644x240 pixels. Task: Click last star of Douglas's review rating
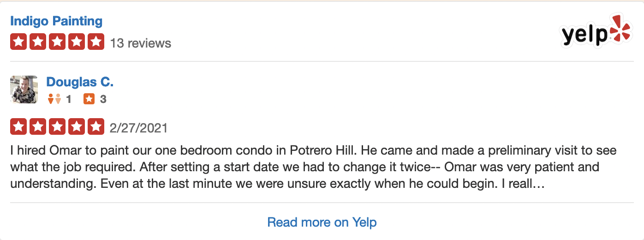pyautogui.click(x=96, y=126)
